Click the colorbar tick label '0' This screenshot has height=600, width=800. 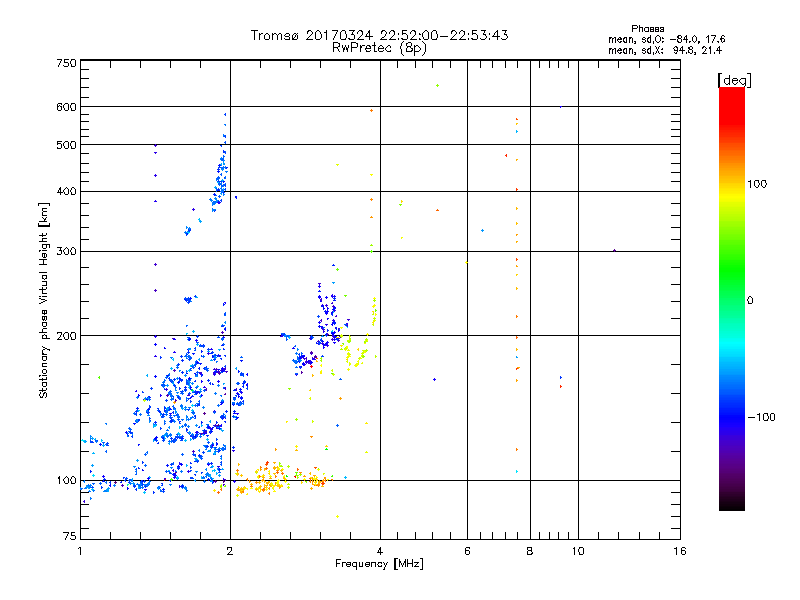[x=750, y=301]
